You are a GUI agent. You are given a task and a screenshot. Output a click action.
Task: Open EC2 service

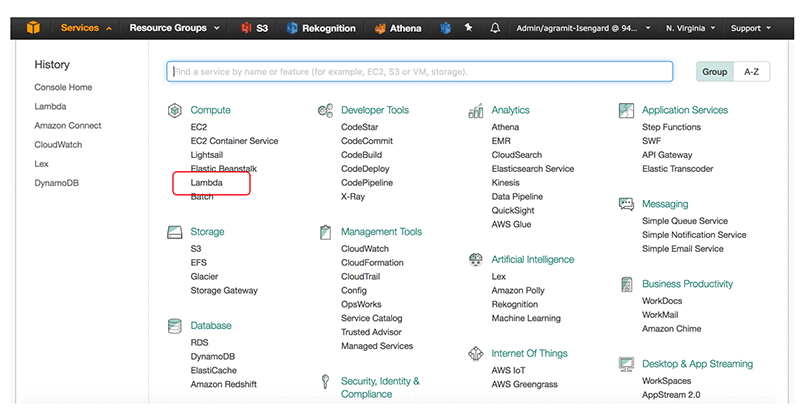pos(199,127)
